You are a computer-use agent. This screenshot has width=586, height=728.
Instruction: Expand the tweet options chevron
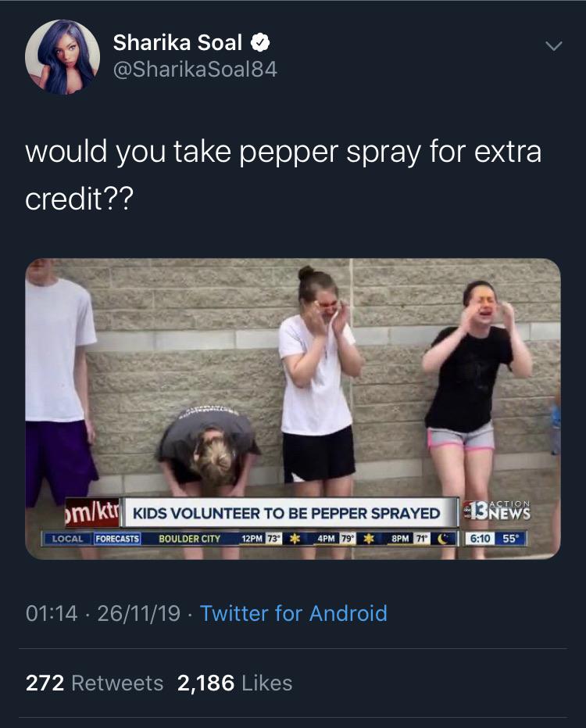[553, 47]
